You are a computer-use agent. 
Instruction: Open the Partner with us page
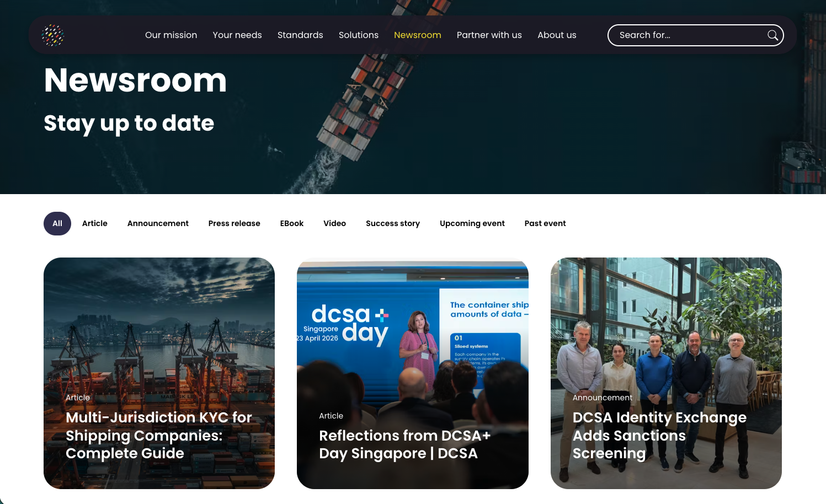pyautogui.click(x=489, y=35)
